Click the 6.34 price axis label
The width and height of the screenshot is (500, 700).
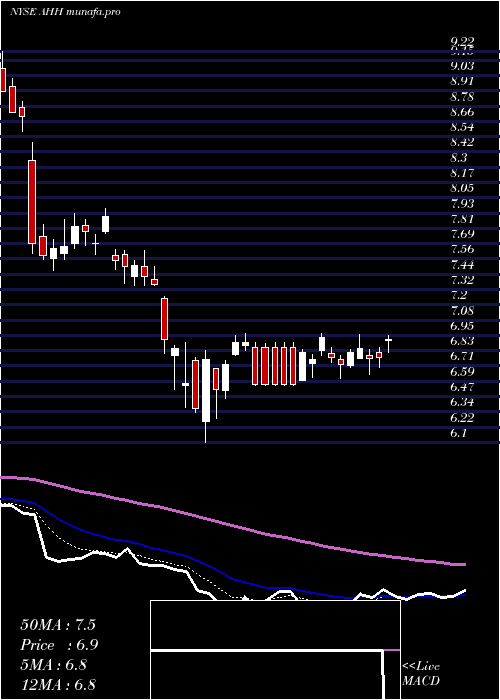(462, 403)
